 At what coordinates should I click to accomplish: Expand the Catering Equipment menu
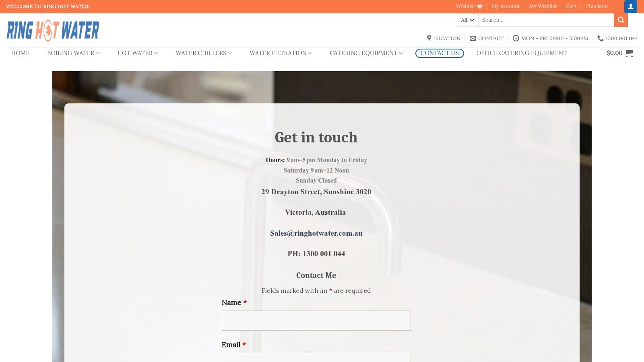[366, 53]
